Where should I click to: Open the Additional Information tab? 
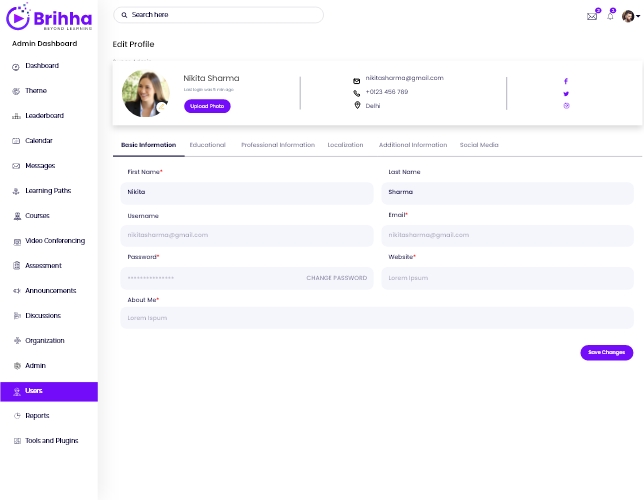[413, 145]
